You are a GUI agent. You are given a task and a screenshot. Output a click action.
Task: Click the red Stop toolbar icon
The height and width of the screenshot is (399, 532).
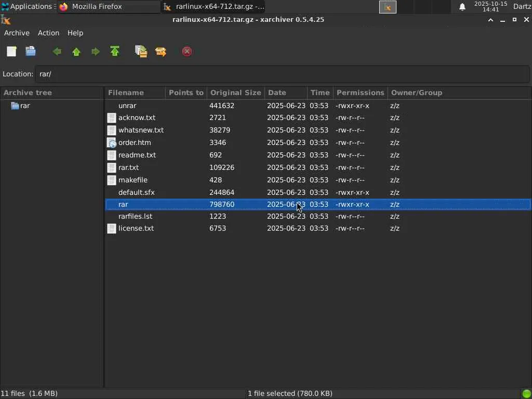pos(187,51)
